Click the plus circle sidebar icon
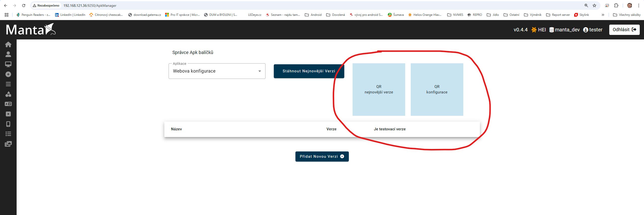644x215 pixels. point(8,74)
